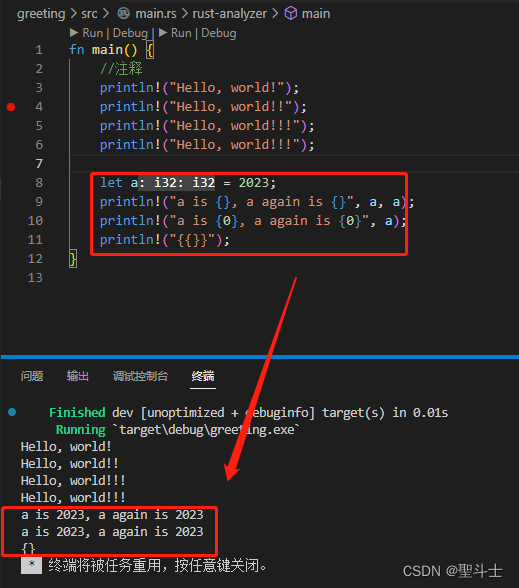
Task: Switch to the 问题 panel tab
Action: [32, 376]
